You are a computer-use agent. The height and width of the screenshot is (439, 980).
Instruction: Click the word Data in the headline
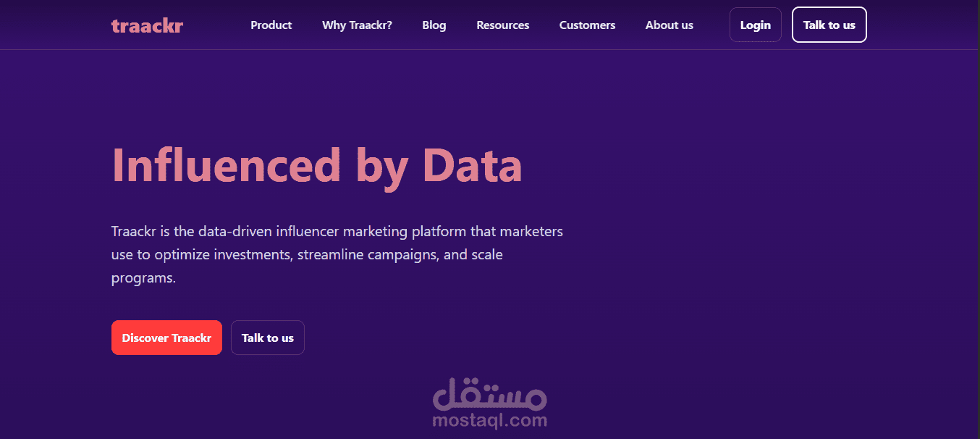(472, 166)
